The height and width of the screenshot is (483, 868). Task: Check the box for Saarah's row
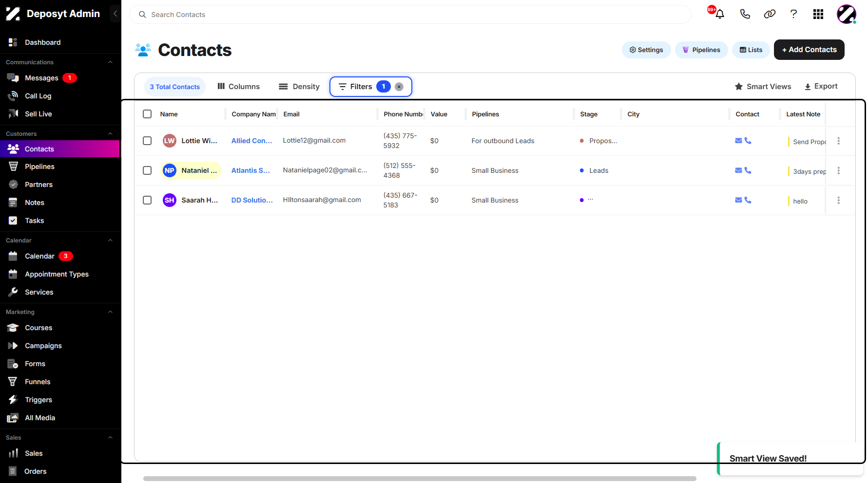point(147,200)
